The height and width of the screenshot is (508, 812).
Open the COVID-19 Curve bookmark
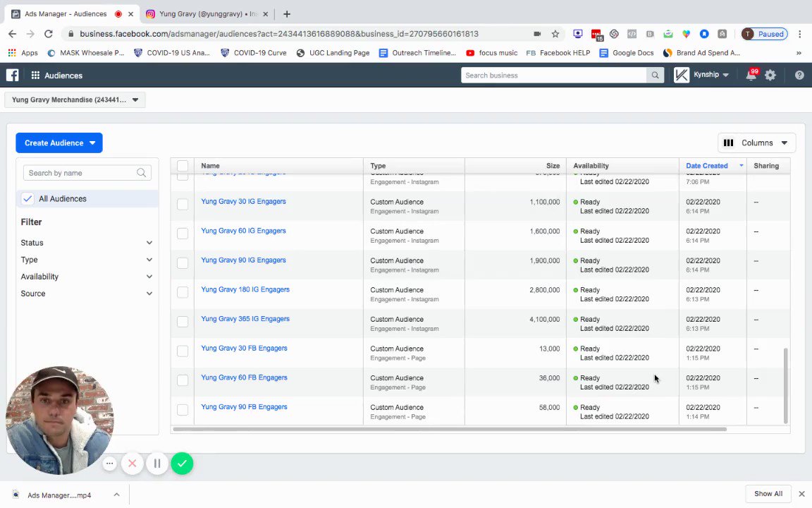253,53
